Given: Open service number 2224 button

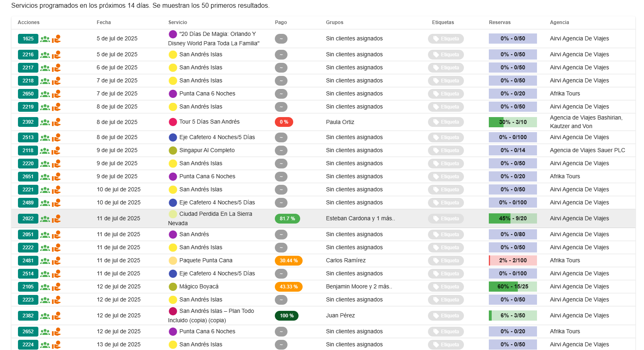Looking at the screenshot, I should coord(28,345).
